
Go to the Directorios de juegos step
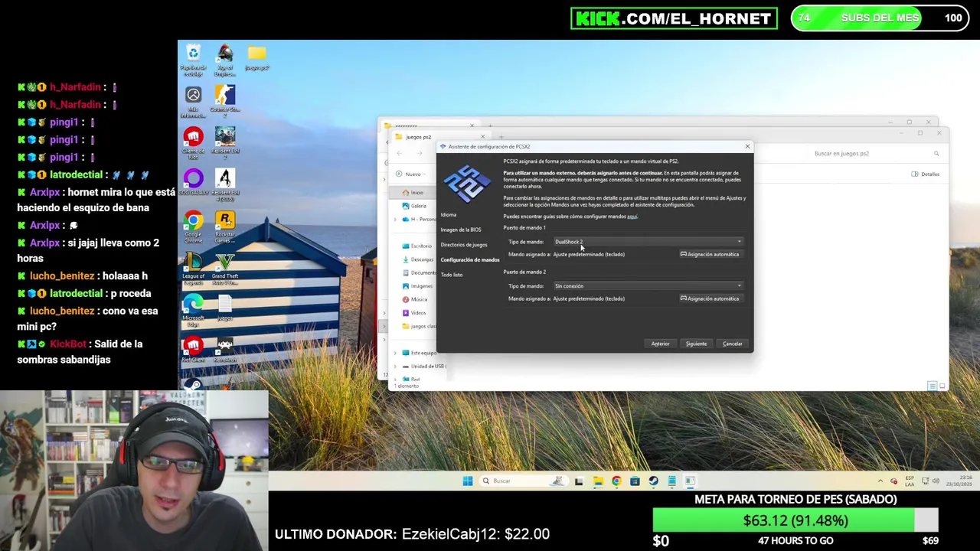click(x=464, y=245)
